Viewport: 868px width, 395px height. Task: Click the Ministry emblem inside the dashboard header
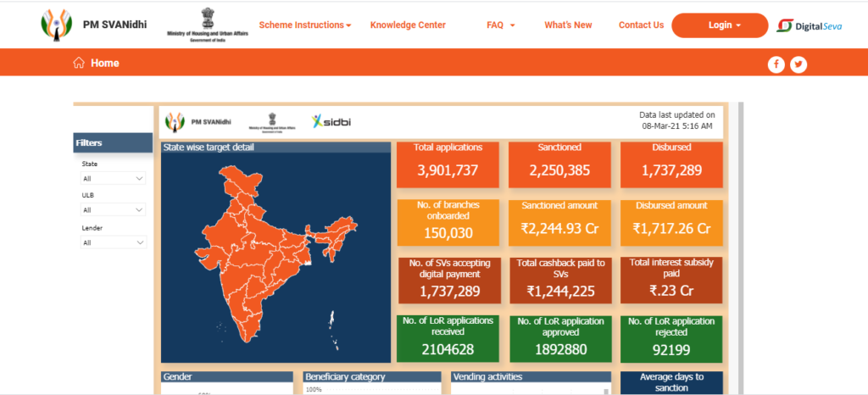coord(272,122)
